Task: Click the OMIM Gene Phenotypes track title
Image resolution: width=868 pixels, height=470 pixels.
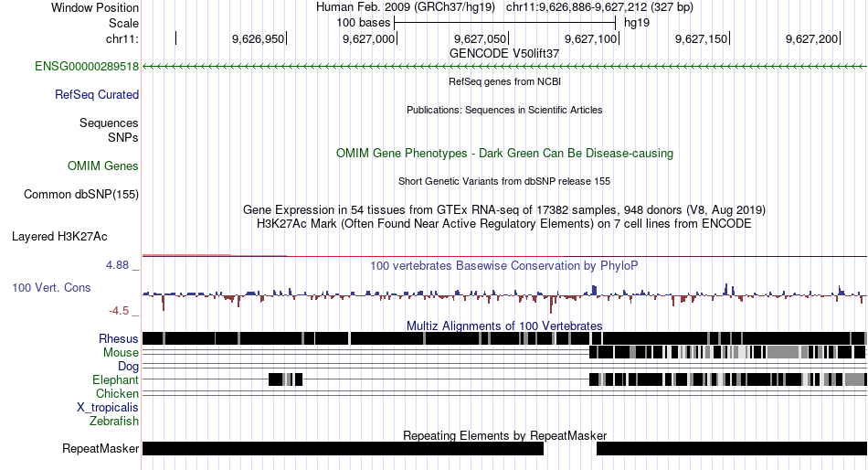Action: coord(504,154)
